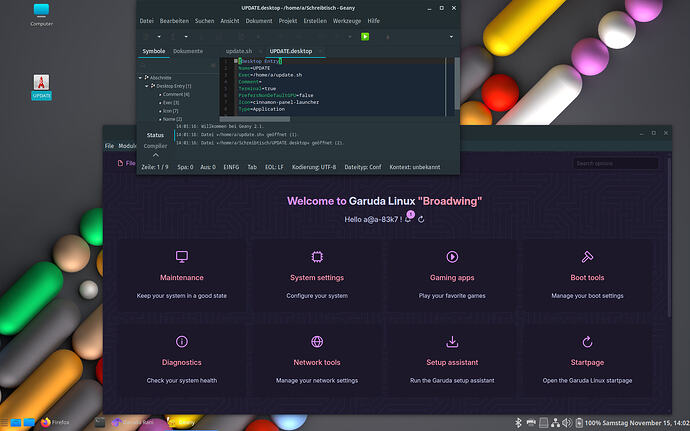Click the Boot tools hammer icon
This screenshot has height=431, width=690.
[587, 257]
